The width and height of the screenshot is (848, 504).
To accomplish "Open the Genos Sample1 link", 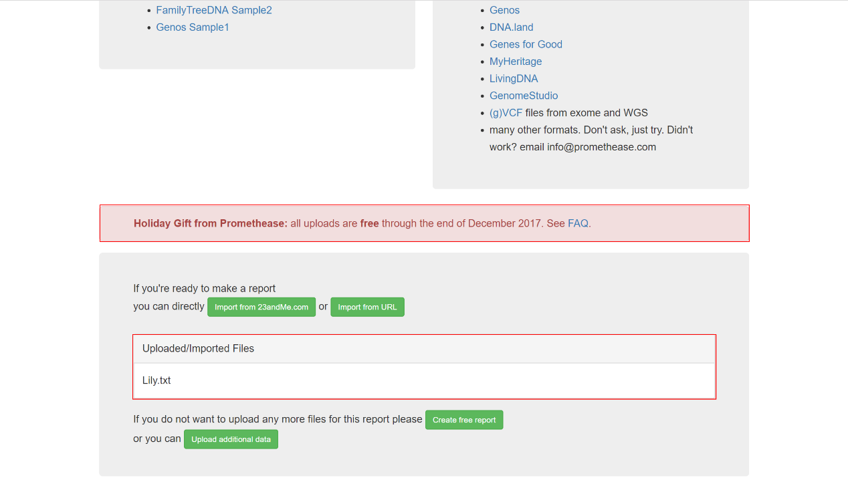I will point(193,27).
